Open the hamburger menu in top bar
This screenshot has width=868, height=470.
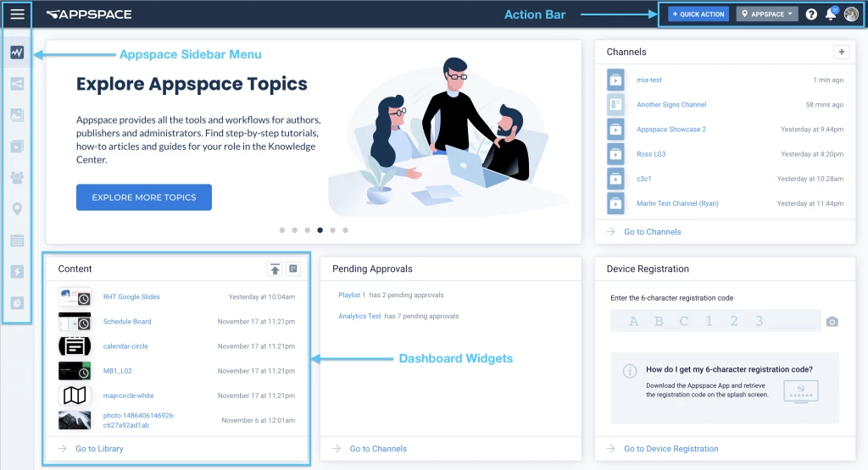(17, 14)
